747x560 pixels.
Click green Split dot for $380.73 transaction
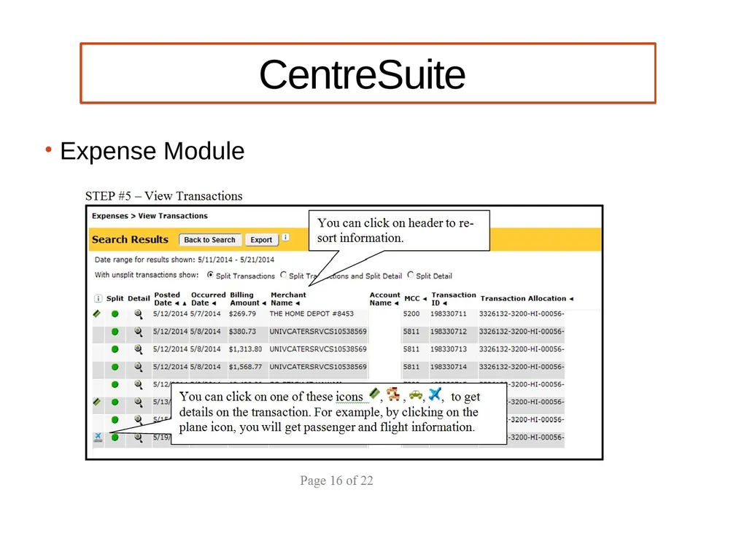(x=115, y=332)
